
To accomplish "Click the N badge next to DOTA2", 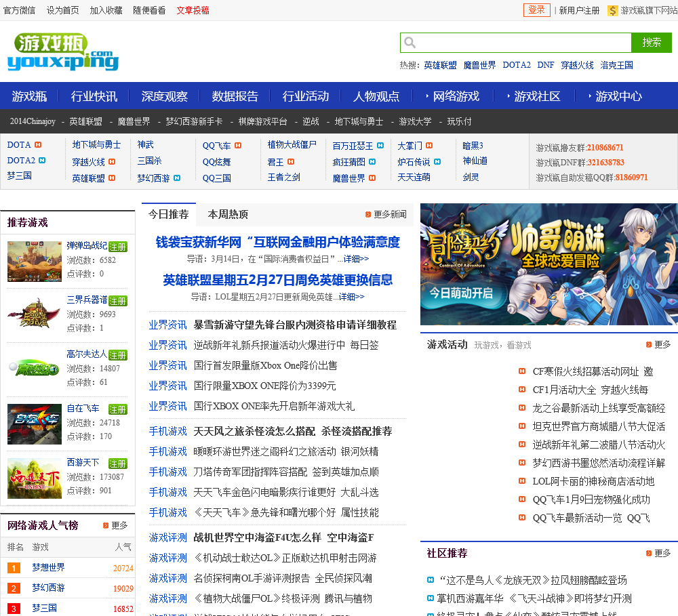I will [x=42, y=161].
